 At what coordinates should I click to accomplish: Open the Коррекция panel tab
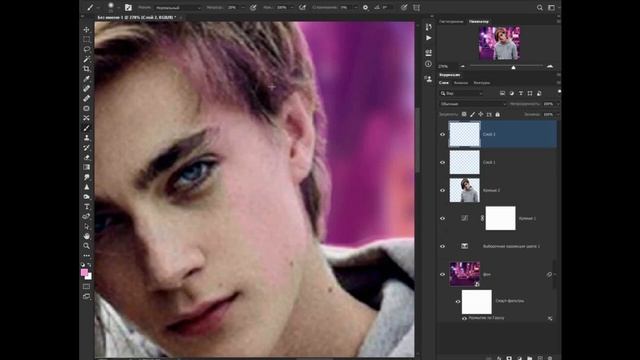450,75
